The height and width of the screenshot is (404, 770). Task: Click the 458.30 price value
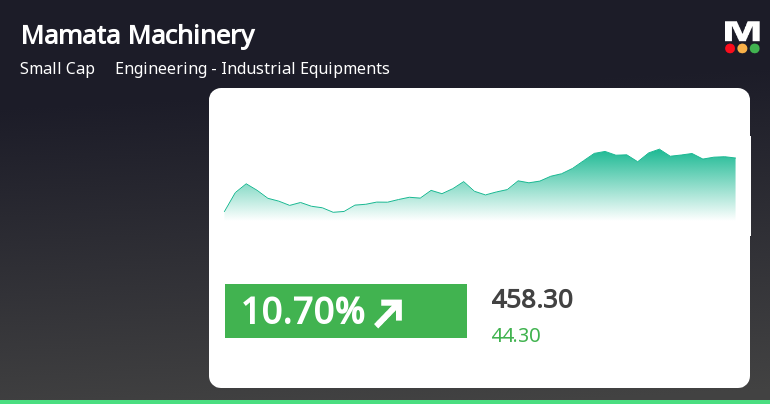pyautogui.click(x=532, y=299)
